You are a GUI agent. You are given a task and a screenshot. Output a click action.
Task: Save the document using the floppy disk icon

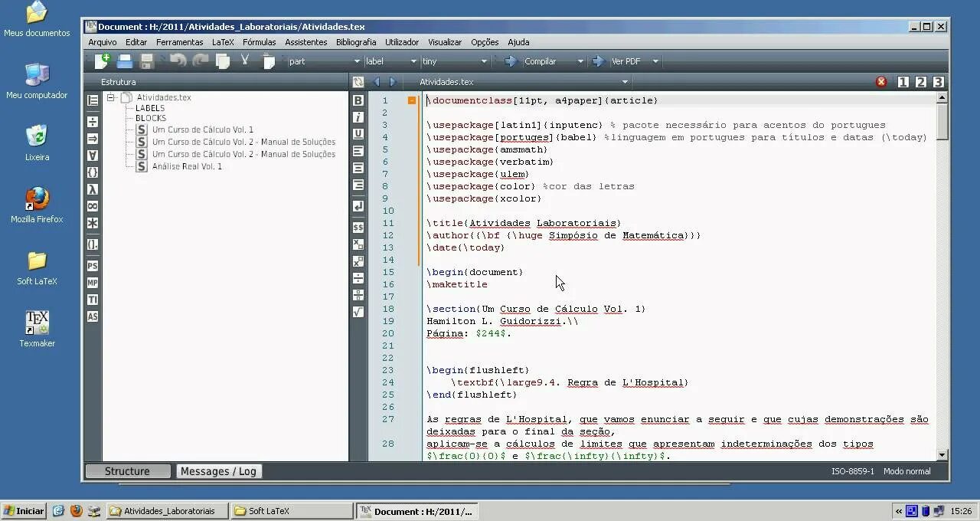(x=147, y=61)
